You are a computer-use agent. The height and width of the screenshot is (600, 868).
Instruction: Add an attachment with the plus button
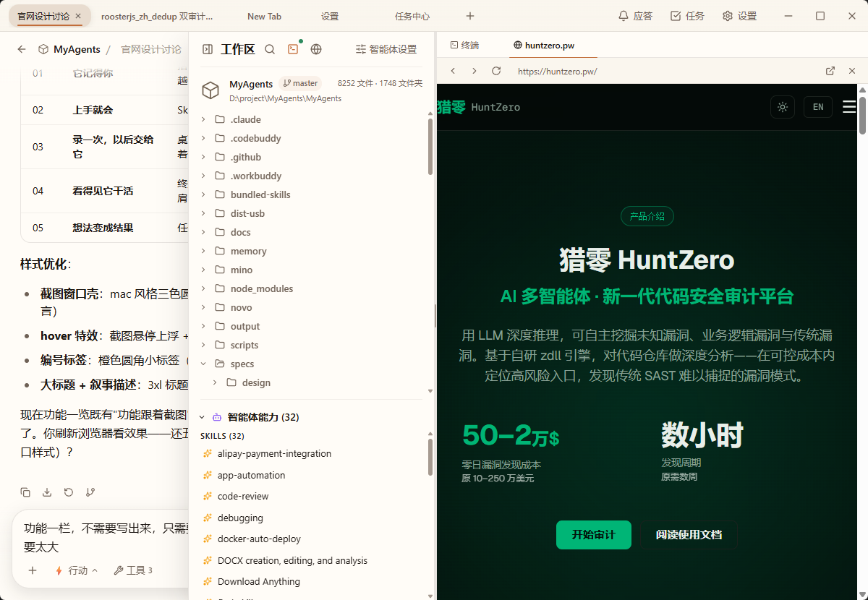click(33, 570)
